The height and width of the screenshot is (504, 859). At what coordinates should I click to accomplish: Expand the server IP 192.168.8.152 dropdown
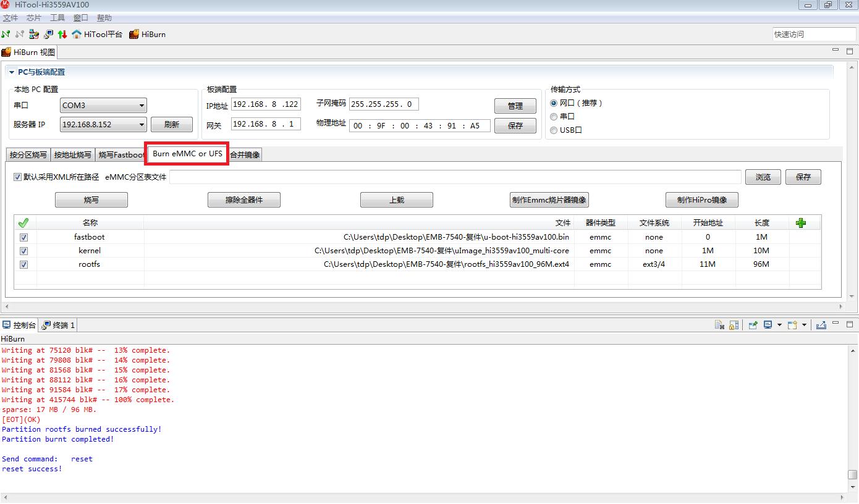pos(142,125)
